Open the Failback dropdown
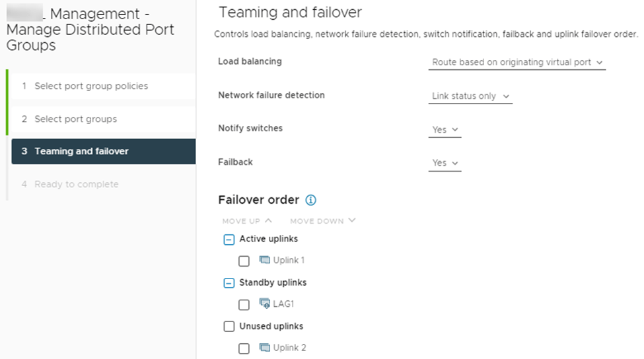 click(445, 163)
